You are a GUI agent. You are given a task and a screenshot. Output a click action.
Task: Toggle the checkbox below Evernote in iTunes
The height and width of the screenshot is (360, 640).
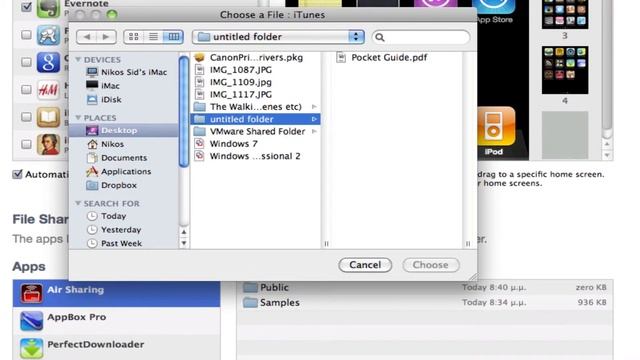(x=27, y=34)
